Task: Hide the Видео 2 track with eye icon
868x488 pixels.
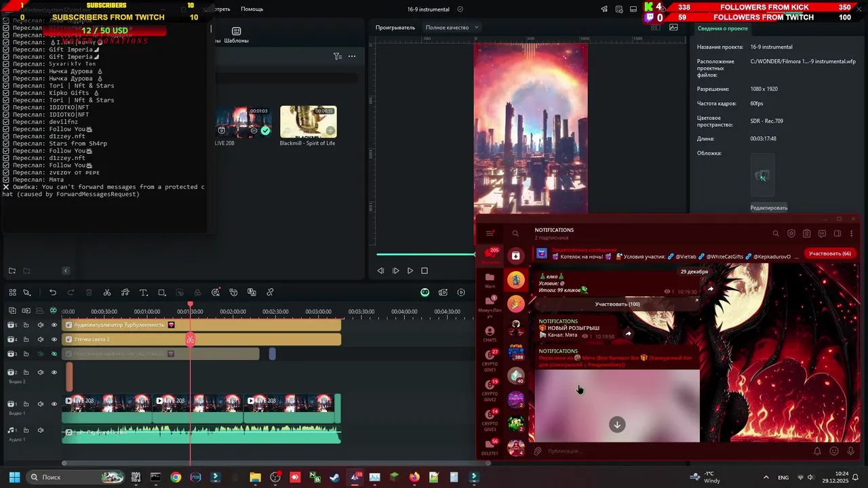Action: coord(54,372)
